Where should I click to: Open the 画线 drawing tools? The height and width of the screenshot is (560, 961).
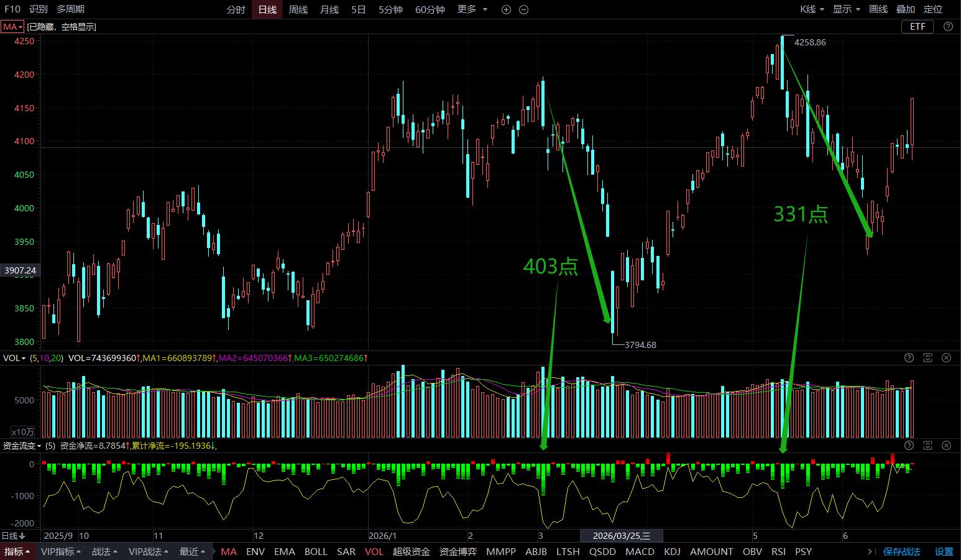pyautogui.click(x=878, y=9)
